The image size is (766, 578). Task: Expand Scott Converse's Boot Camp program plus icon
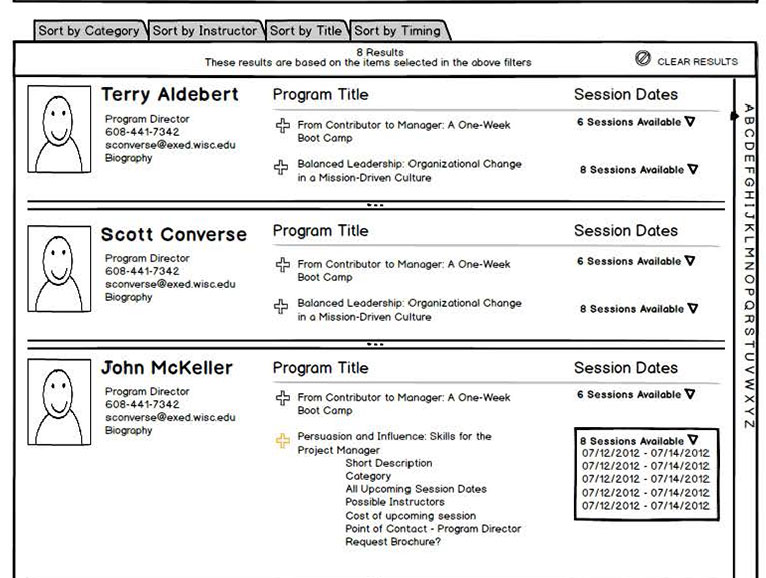282,265
